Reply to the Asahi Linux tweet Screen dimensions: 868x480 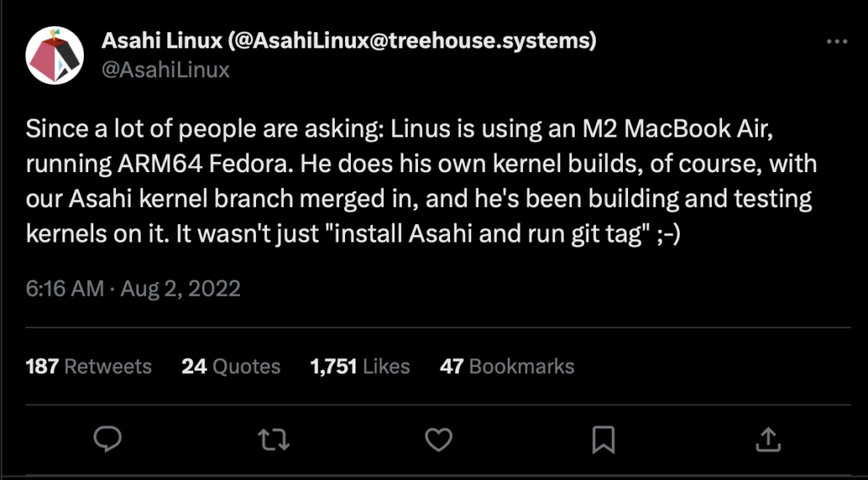[x=108, y=438]
